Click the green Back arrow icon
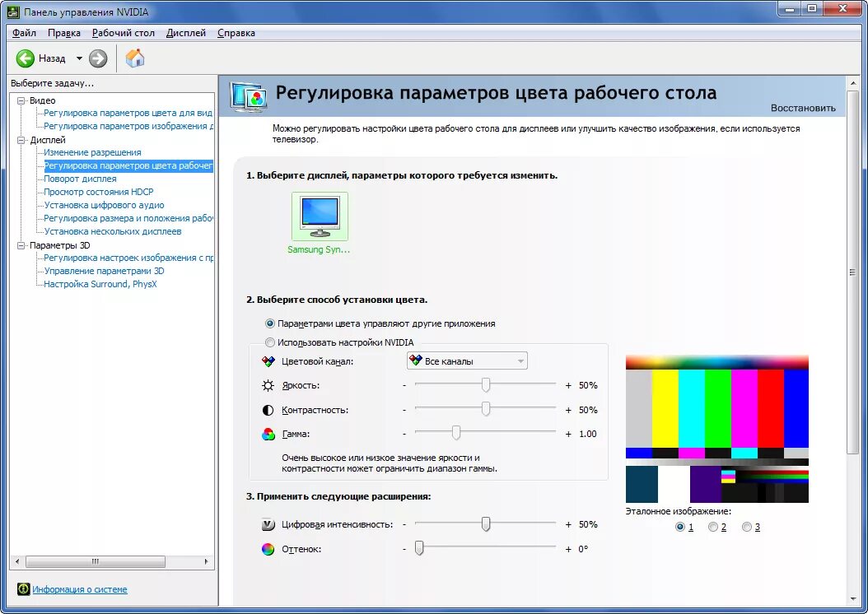Image resolution: width=868 pixels, height=614 pixels. tap(25, 58)
